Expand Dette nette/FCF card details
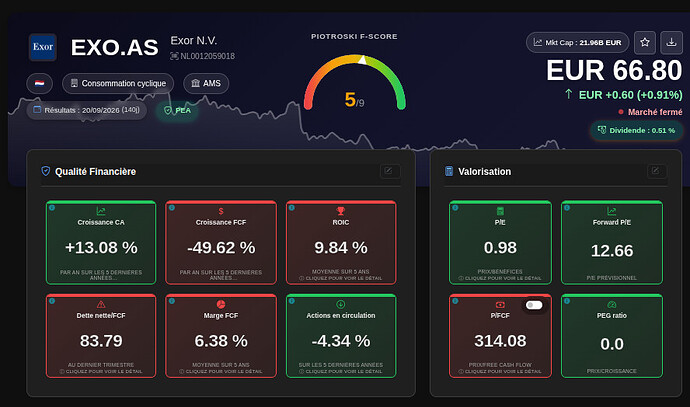Image resolution: width=690 pixels, height=407 pixels. pos(101,336)
